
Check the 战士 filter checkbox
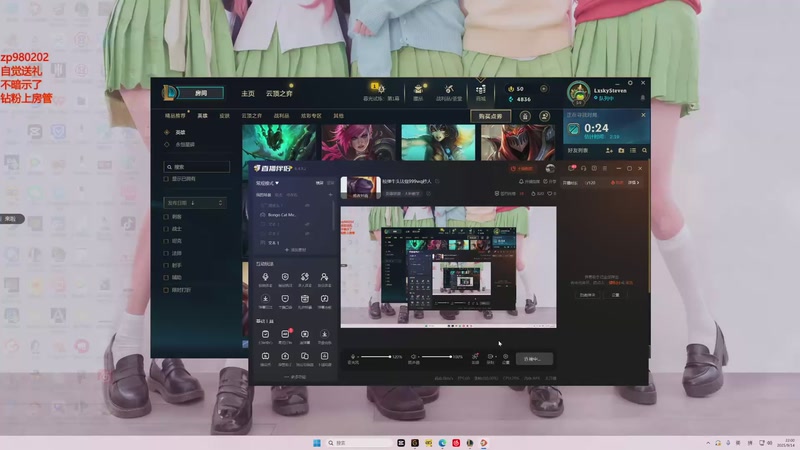click(x=166, y=229)
